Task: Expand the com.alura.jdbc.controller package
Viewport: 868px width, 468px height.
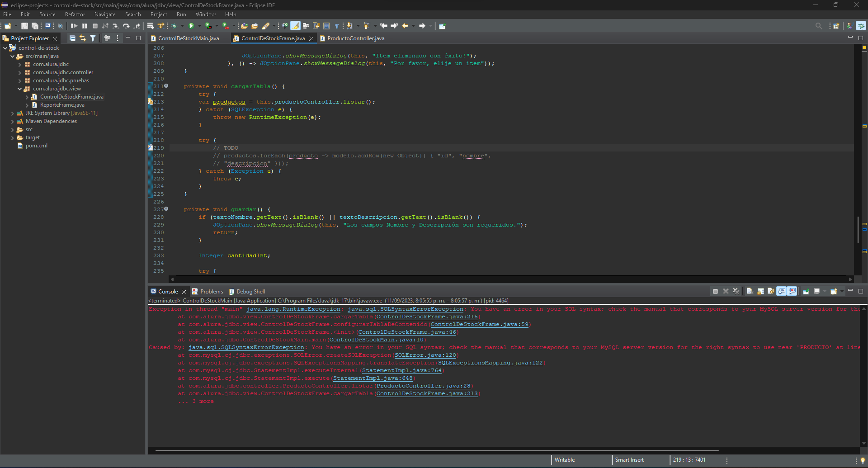Action: (20, 72)
